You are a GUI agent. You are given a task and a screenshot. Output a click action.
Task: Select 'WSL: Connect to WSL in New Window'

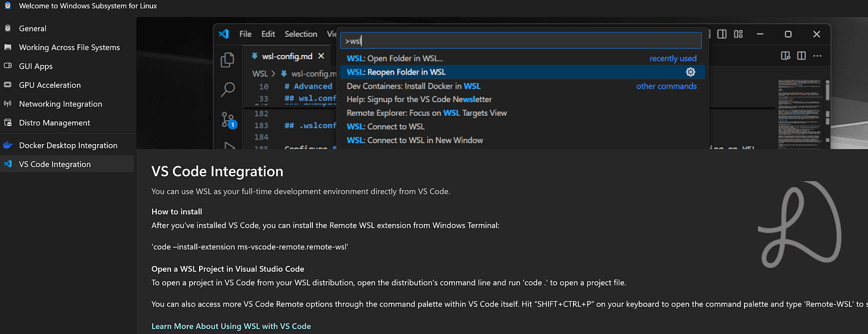[x=522, y=140]
